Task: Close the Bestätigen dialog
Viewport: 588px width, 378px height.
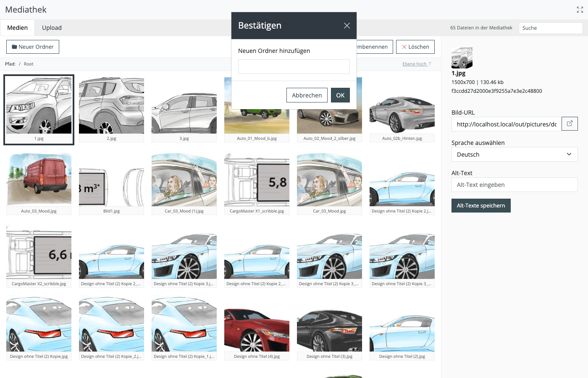Action: (x=347, y=26)
